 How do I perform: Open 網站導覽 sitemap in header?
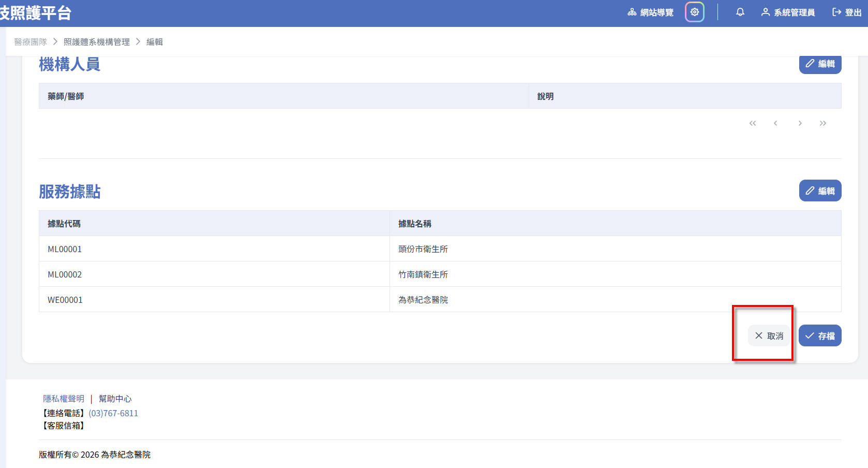point(651,12)
